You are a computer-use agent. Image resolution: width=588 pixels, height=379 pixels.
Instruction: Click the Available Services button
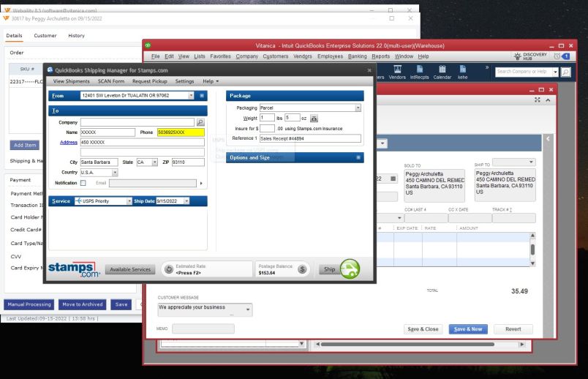pos(131,269)
